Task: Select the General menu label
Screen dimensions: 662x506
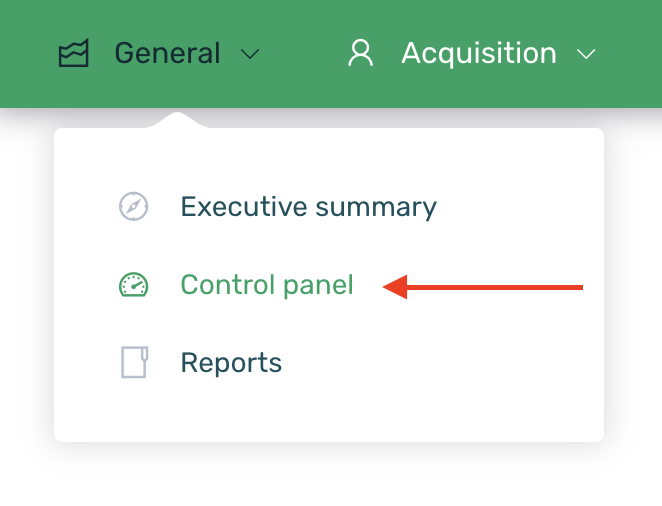Action: click(x=167, y=53)
